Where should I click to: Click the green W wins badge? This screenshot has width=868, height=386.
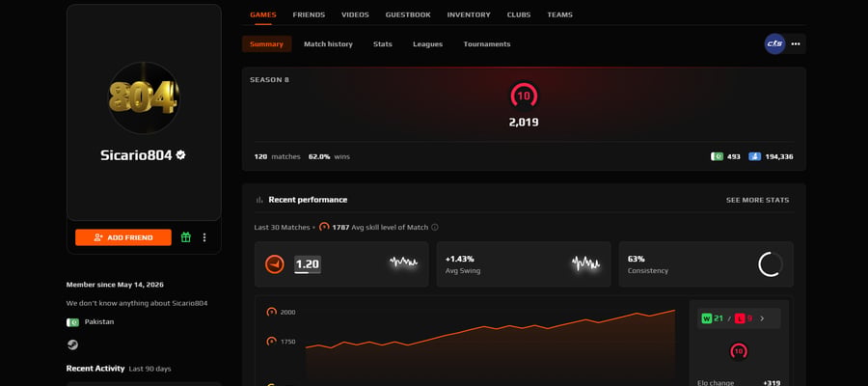click(x=706, y=318)
